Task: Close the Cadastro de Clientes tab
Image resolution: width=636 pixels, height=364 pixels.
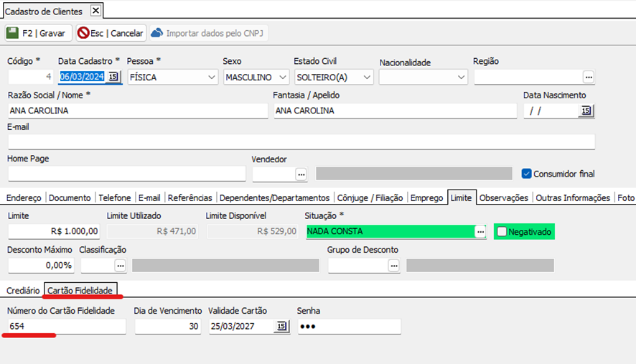Action: 96,10
